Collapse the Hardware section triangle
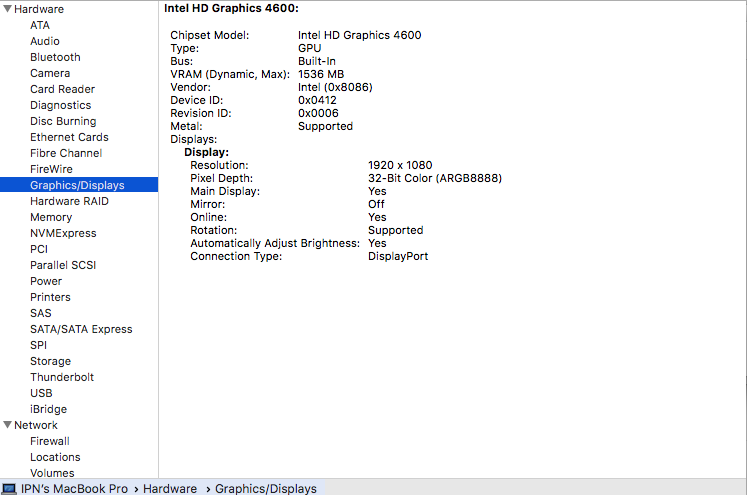 (x=7, y=9)
